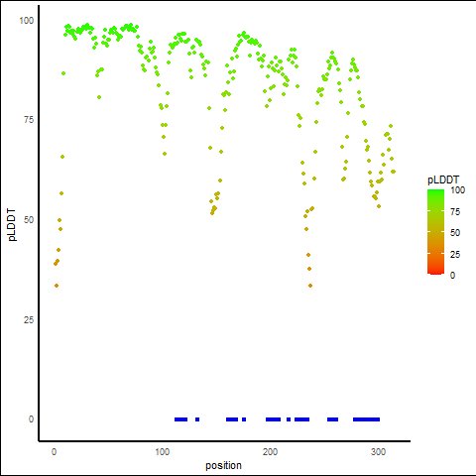Click the x-axis tick label 300
The height and width of the screenshot is (476, 476).
click(378, 452)
